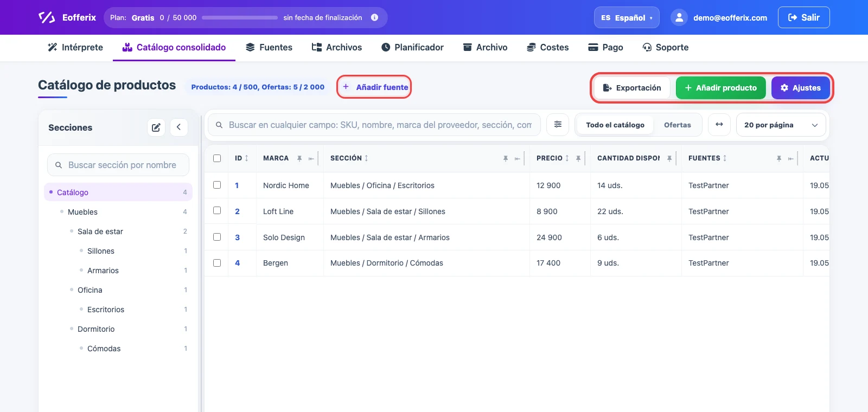Click the plan info circle icon

coord(374,17)
